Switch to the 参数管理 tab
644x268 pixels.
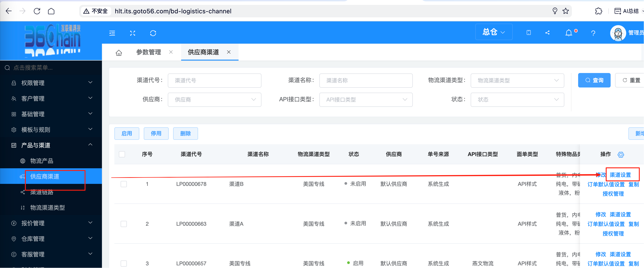(x=148, y=52)
